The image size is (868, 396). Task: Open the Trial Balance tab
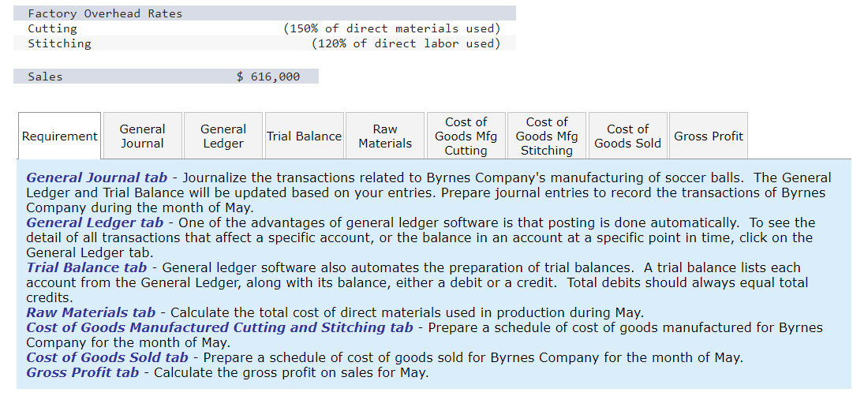[304, 136]
